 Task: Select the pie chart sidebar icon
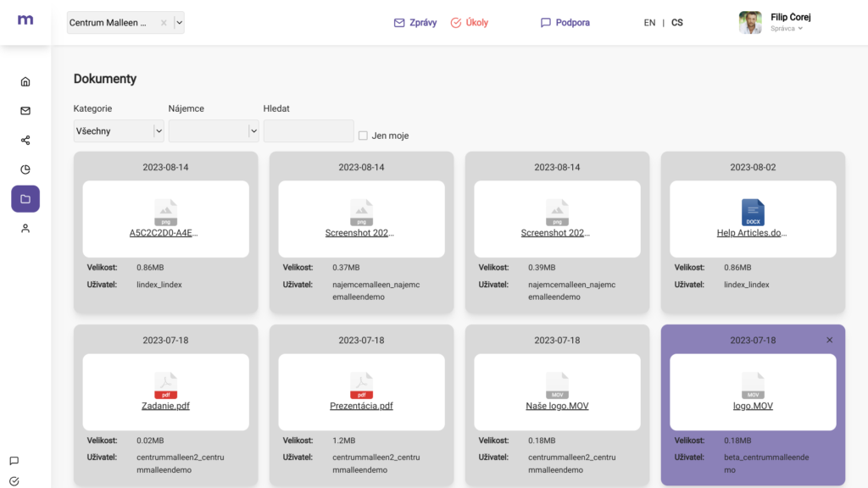point(25,169)
